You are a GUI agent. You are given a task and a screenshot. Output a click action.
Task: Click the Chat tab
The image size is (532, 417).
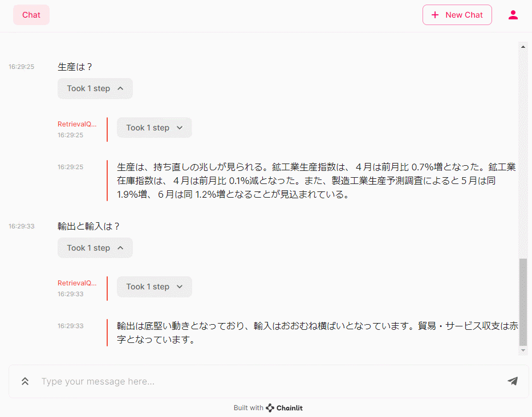click(31, 15)
